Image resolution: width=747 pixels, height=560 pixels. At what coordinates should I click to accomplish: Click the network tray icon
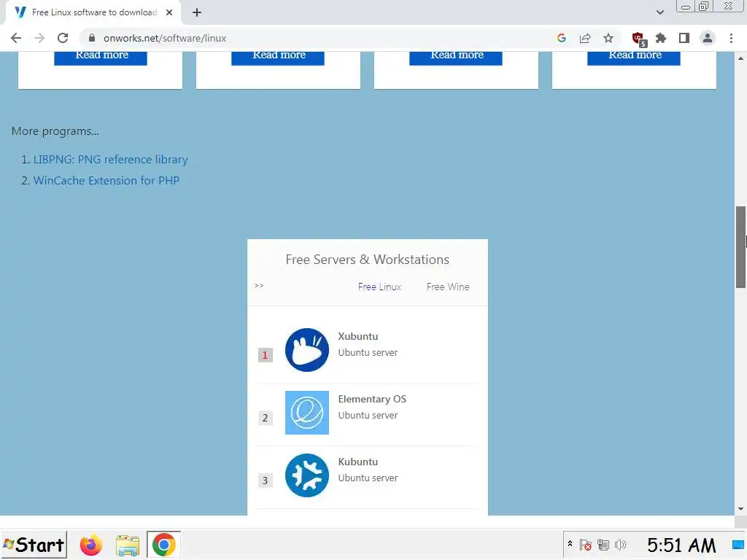click(603, 545)
